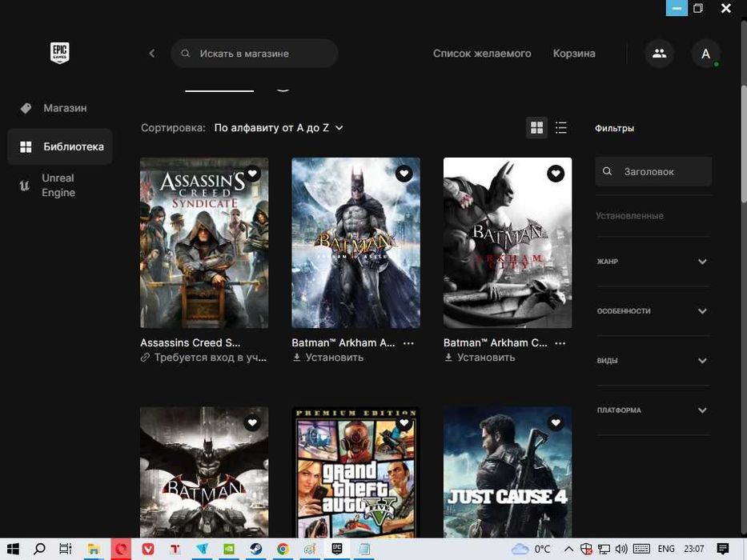Go back with the left arrow
The width and height of the screenshot is (747, 560).
coord(152,54)
